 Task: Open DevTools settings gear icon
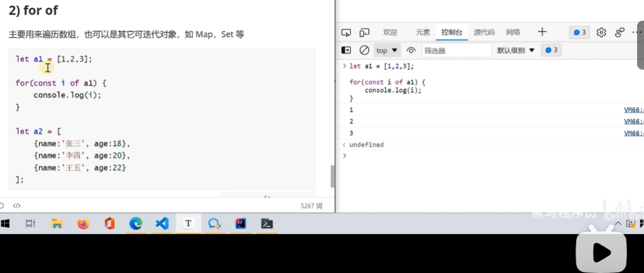601,33
